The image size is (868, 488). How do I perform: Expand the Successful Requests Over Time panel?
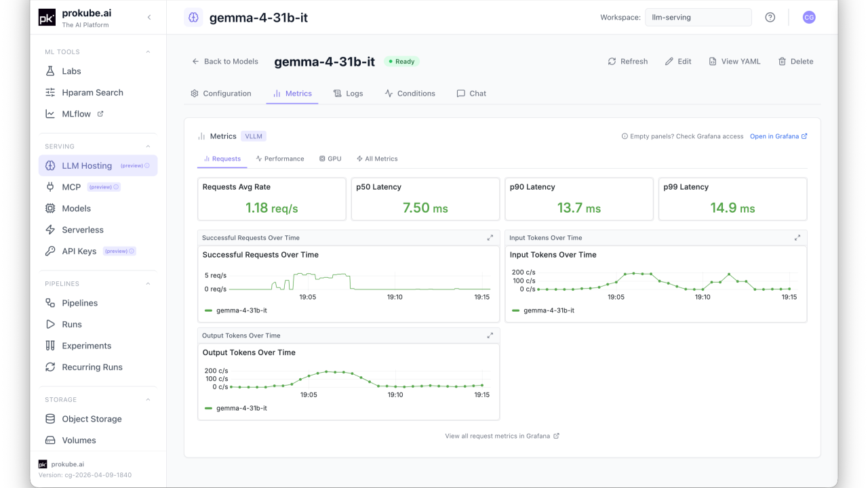pyautogui.click(x=490, y=238)
